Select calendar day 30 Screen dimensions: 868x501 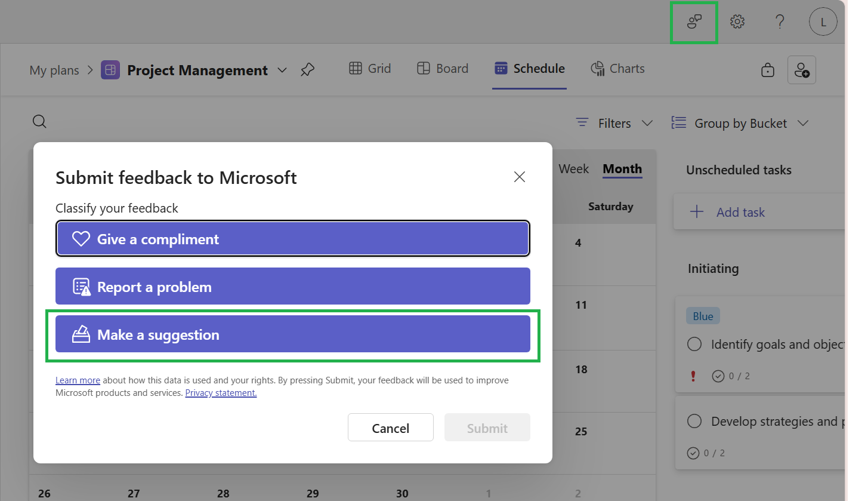point(402,494)
